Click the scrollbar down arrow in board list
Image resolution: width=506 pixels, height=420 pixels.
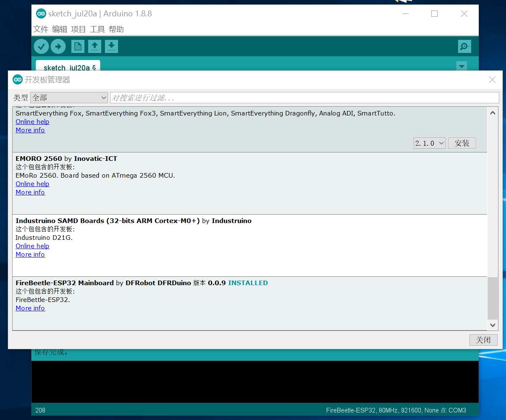tap(493, 325)
